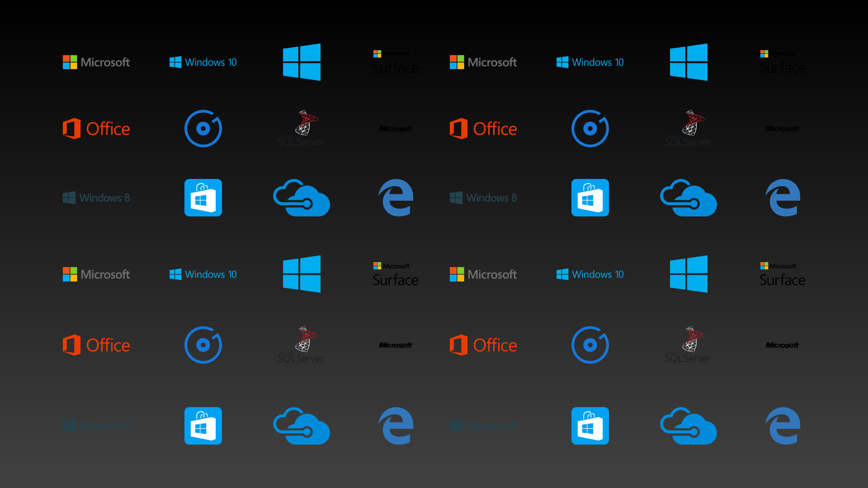
Task: Click the Microsoft Surface logo in the upper-left group
Action: pyautogui.click(x=396, y=62)
